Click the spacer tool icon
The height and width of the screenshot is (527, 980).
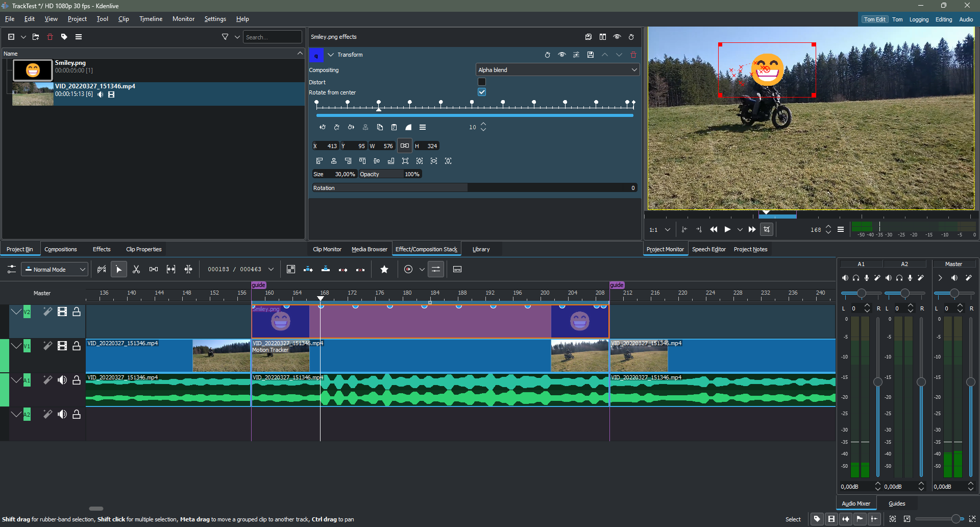(154, 269)
